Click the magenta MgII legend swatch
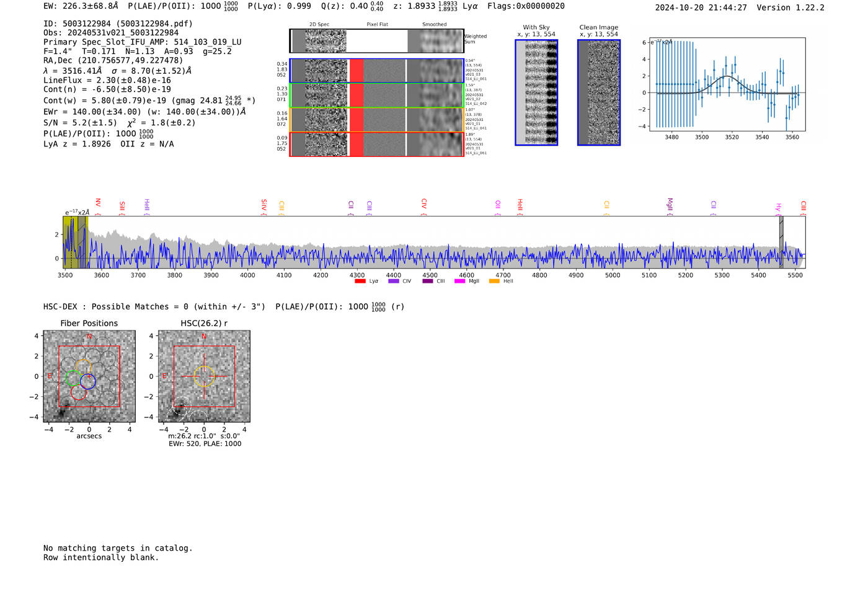The image size is (868, 591). coord(460,281)
